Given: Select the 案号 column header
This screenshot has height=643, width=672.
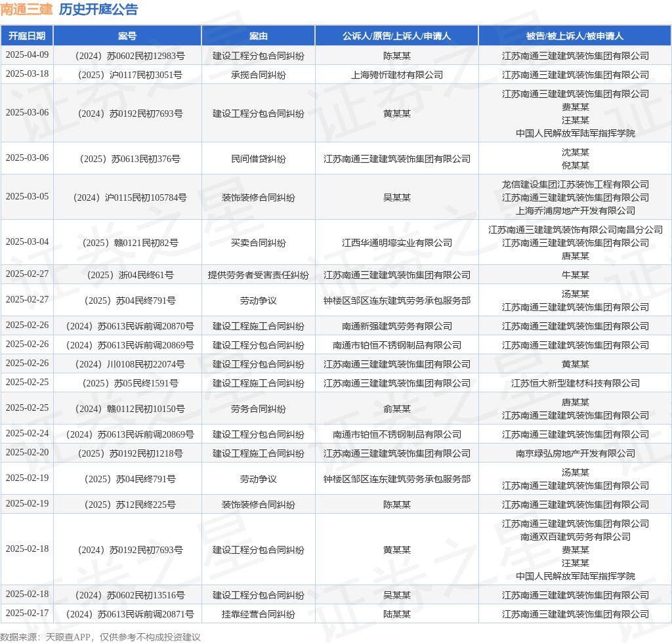Looking at the screenshot, I should 127,36.
